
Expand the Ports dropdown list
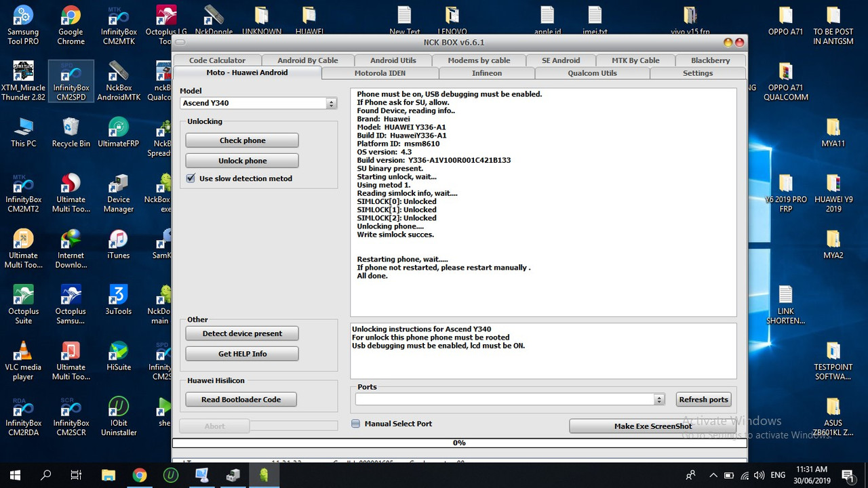[659, 399]
